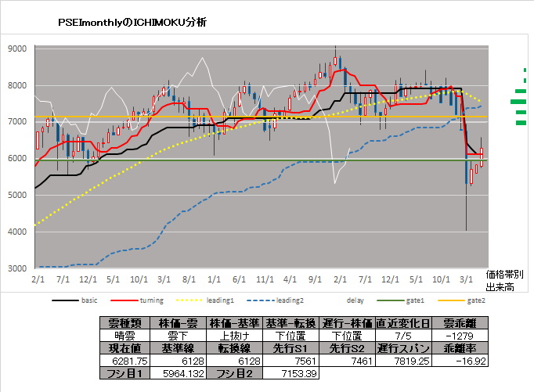Select the gate2 legend entry
The height and width of the screenshot is (392, 534).
pos(461,300)
